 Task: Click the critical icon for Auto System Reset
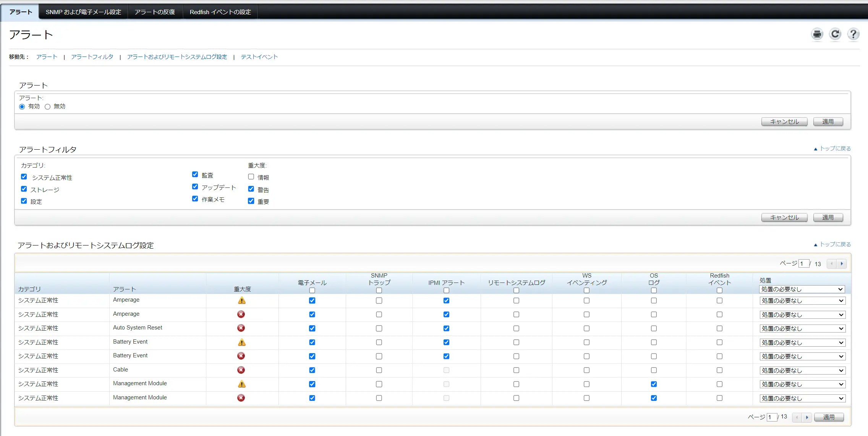click(241, 328)
